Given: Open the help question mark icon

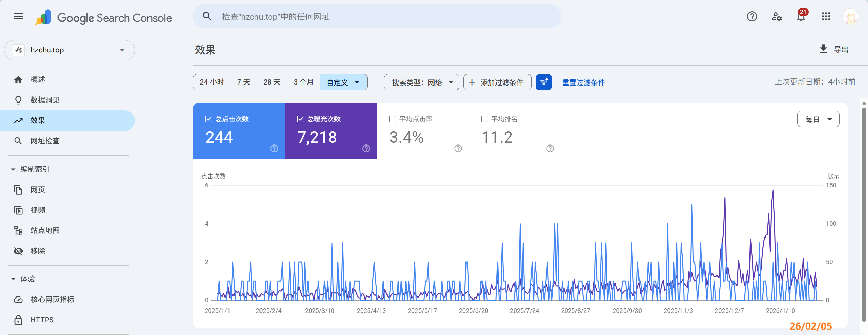Looking at the screenshot, I should 752,16.
